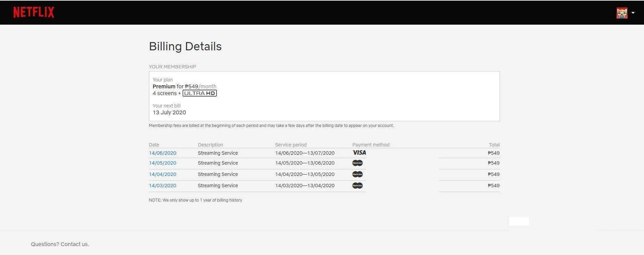This screenshot has height=255, width=644.
Task: Click the Mastercard icon in 14/04/2020 row
Action: (x=357, y=174)
